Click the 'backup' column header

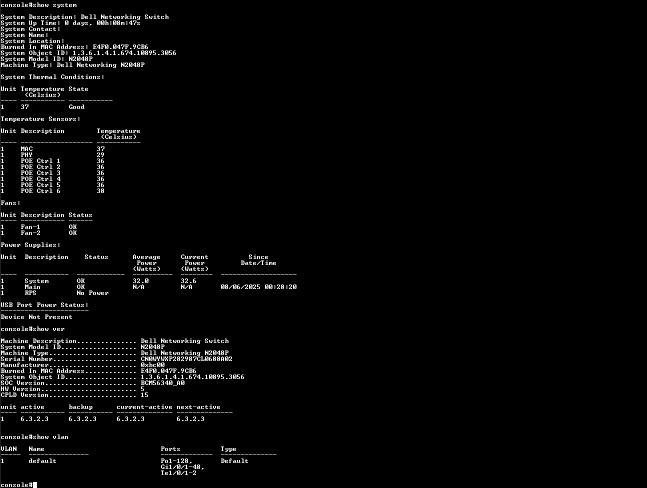tap(80, 407)
